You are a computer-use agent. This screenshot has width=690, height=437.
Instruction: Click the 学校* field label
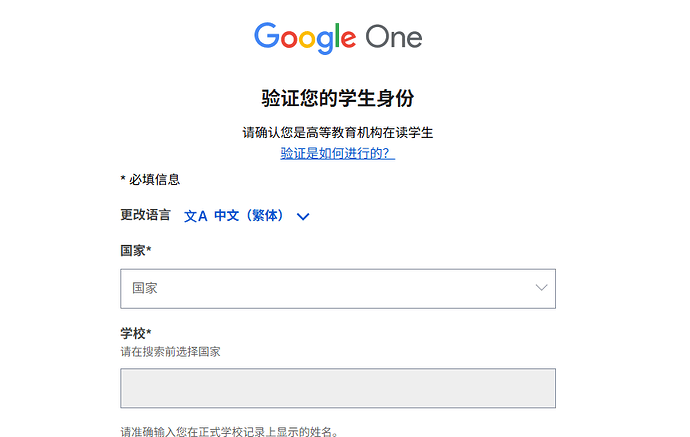click(136, 333)
